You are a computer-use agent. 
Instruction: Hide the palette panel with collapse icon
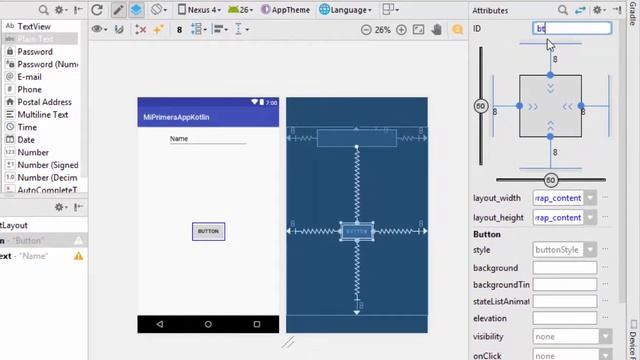(78, 10)
